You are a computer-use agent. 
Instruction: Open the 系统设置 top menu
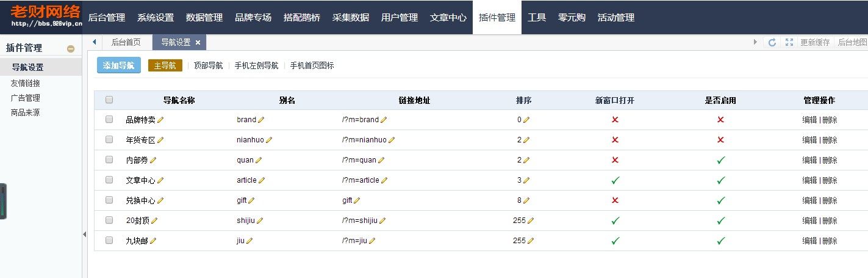(156, 18)
